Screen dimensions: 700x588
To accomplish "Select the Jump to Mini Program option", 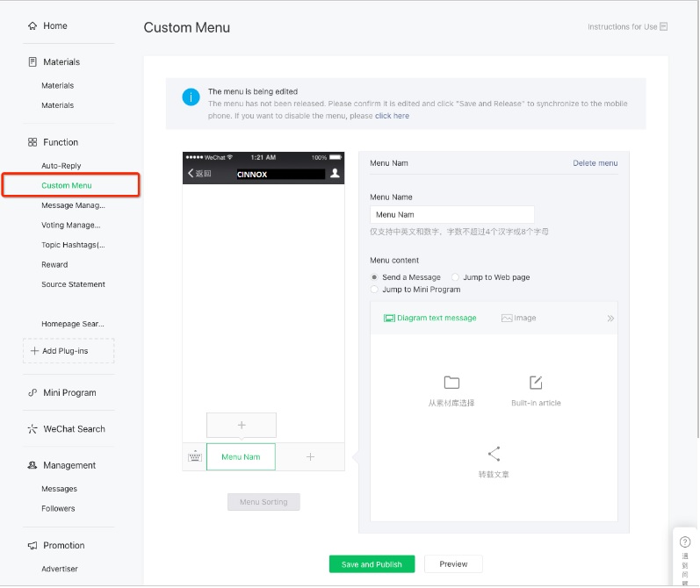I will pos(375,290).
